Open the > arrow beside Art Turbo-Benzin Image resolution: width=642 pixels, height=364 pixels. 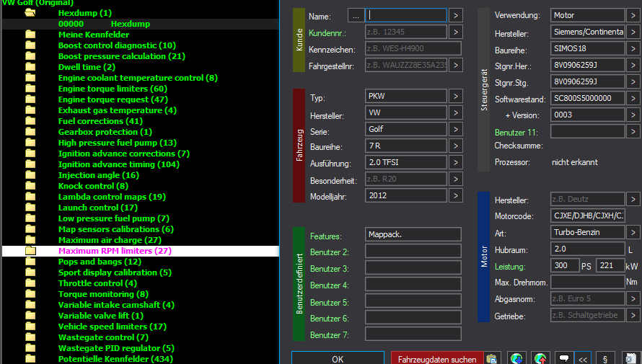pos(633,232)
